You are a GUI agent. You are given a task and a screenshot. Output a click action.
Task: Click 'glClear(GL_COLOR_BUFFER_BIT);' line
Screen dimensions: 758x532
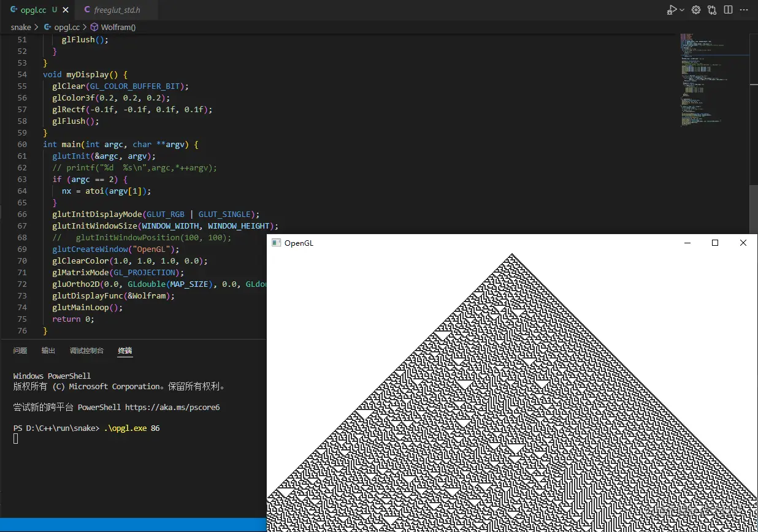click(121, 86)
